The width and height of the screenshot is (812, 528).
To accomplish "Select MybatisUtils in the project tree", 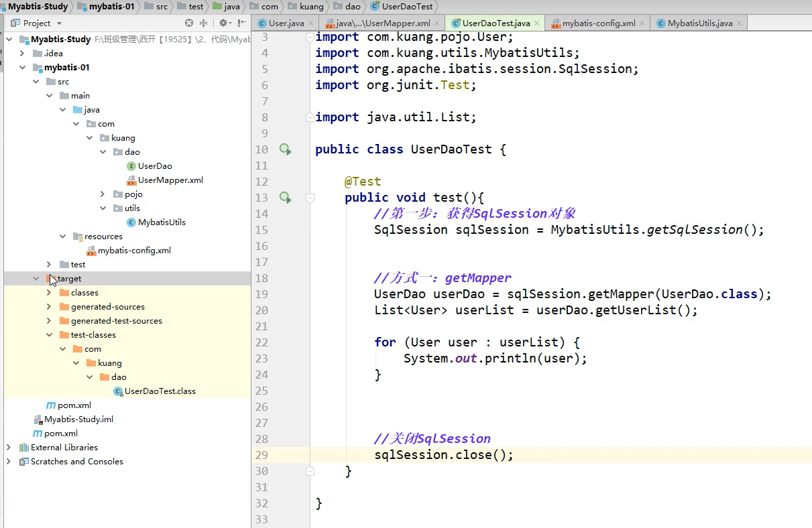I will [x=162, y=222].
